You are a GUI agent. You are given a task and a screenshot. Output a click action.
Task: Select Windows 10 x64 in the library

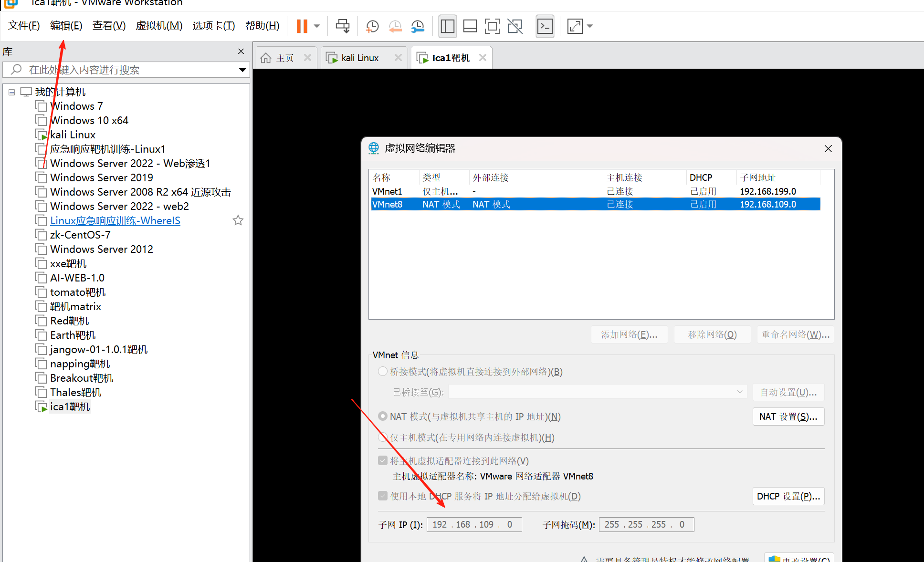click(x=89, y=120)
